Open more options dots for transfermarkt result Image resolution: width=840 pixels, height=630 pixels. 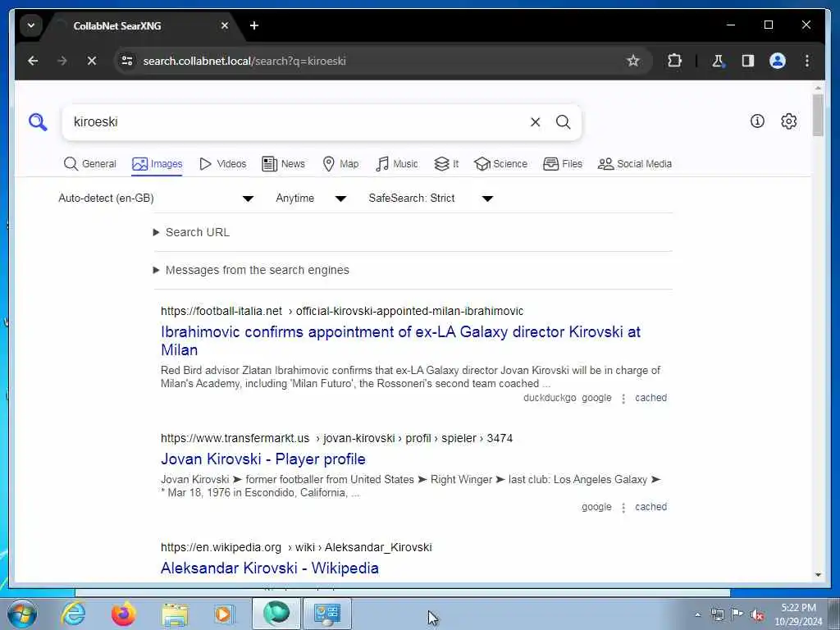point(623,507)
